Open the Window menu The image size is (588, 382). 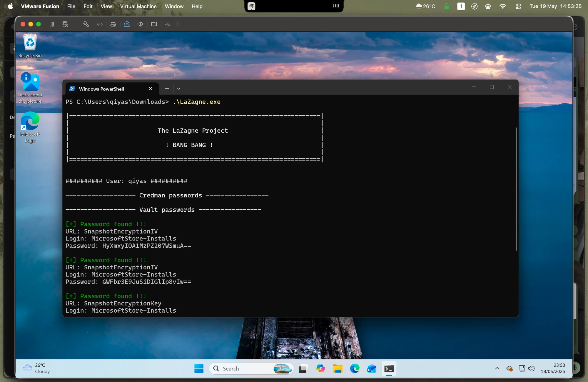(174, 6)
